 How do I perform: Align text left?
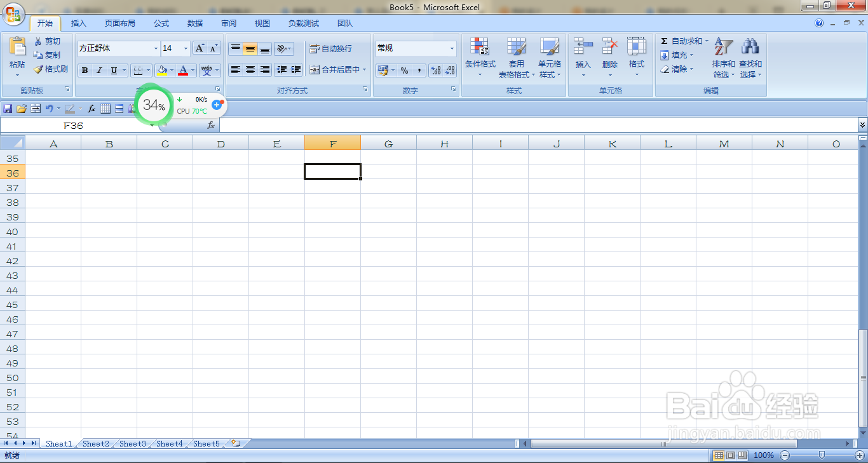pyautogui.click(x=236, y=70)
